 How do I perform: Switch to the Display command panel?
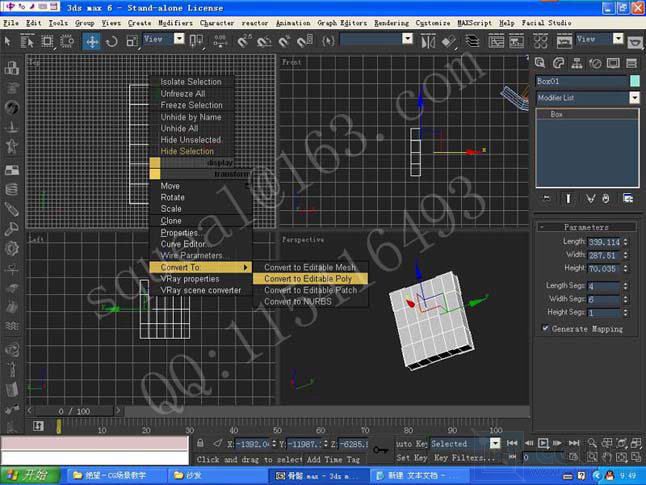pyautogui.click(x=613, y=63)
